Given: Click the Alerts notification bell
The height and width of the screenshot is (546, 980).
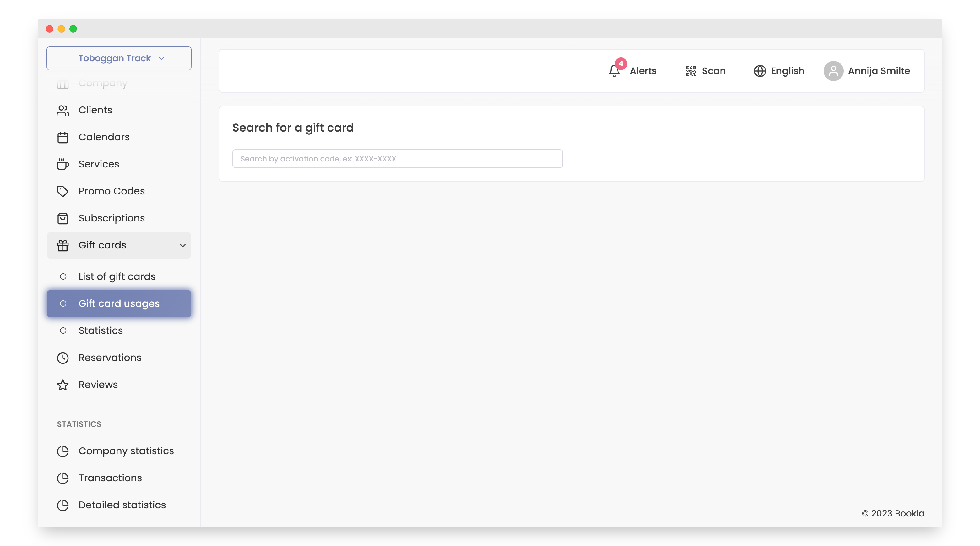Looking at the screenshot, I should [x=614, y=72].
